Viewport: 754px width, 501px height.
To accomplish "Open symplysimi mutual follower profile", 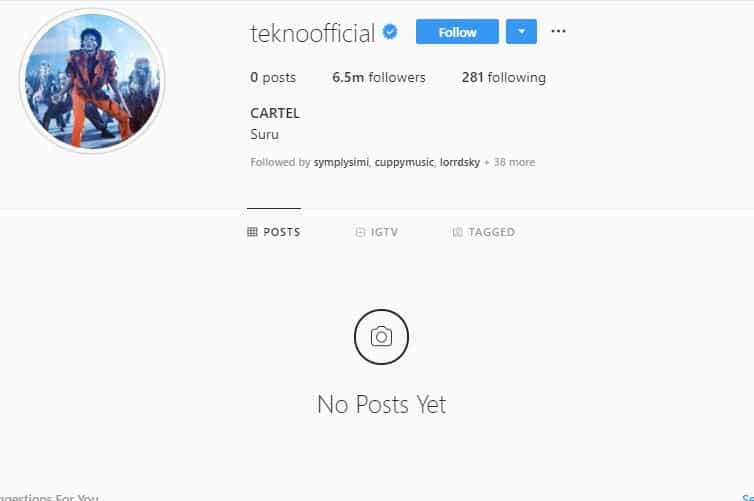I will 341,163.
